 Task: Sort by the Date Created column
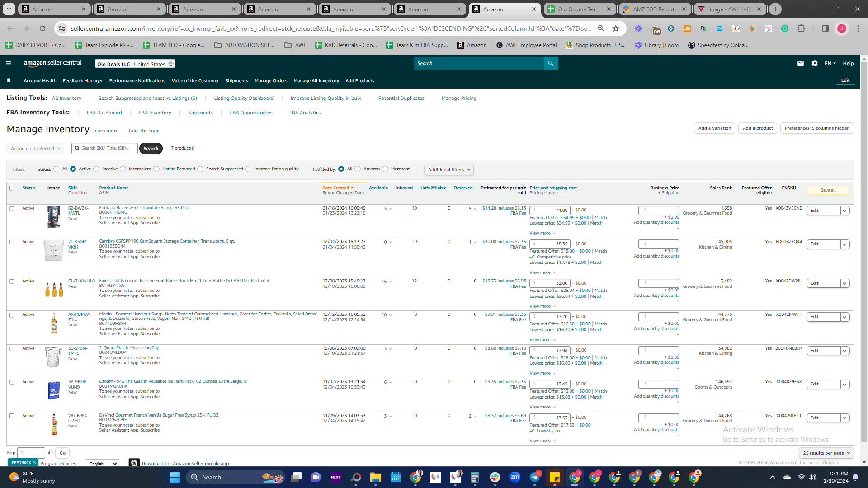tap(338, 188)
